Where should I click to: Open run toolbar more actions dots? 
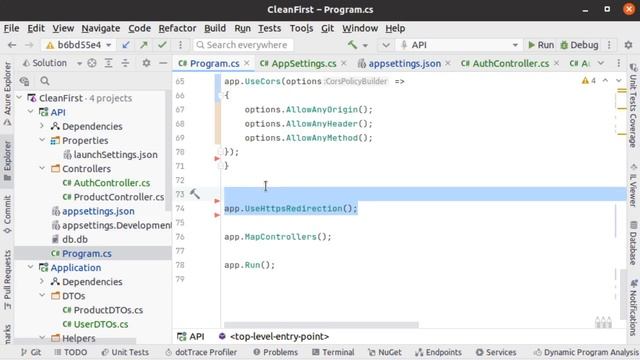(609, 45)
